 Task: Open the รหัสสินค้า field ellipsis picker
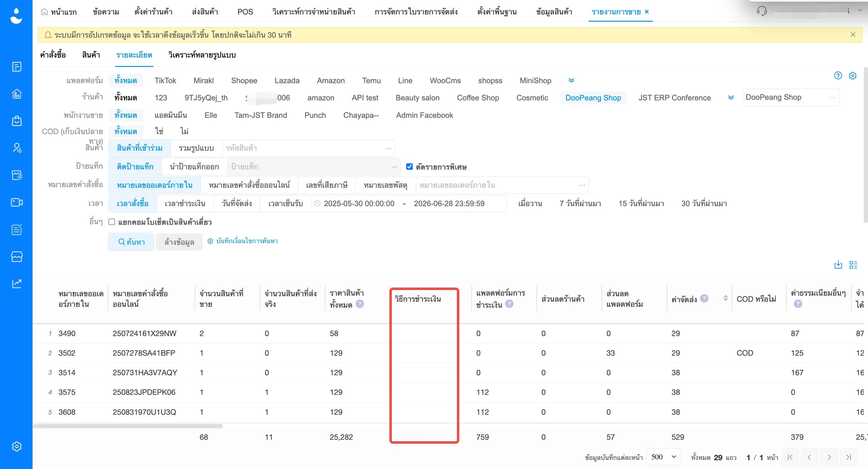tap(388, 148)
